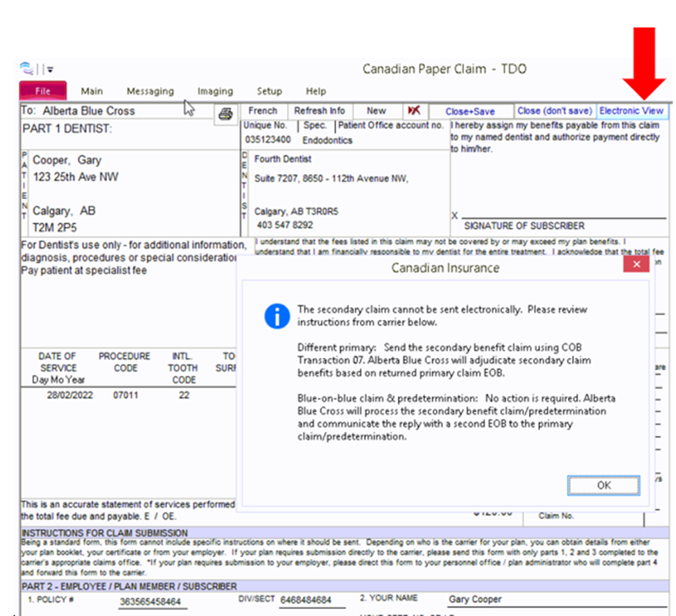Open the Messaging menu
This screenshot has height=616, width=676.
click(x=150, y=91)
